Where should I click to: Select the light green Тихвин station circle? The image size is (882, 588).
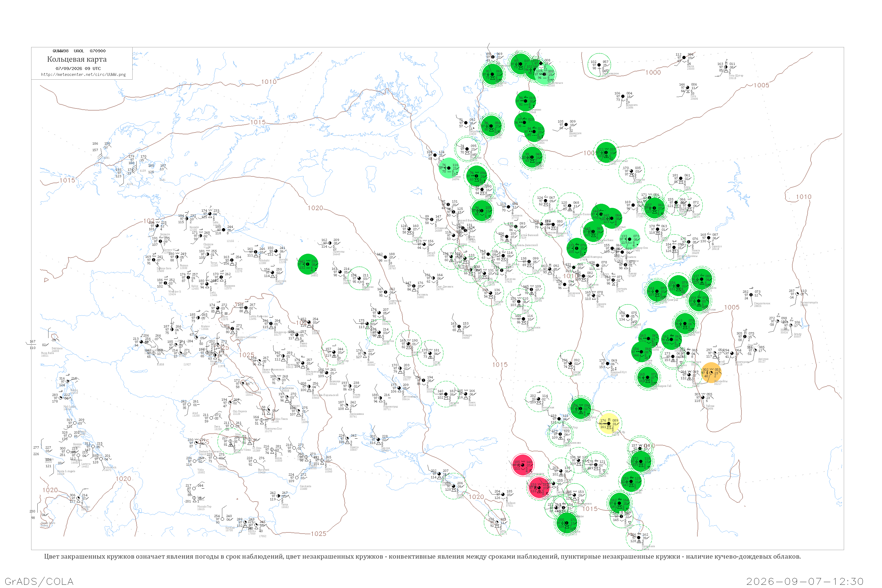[449, 168]
